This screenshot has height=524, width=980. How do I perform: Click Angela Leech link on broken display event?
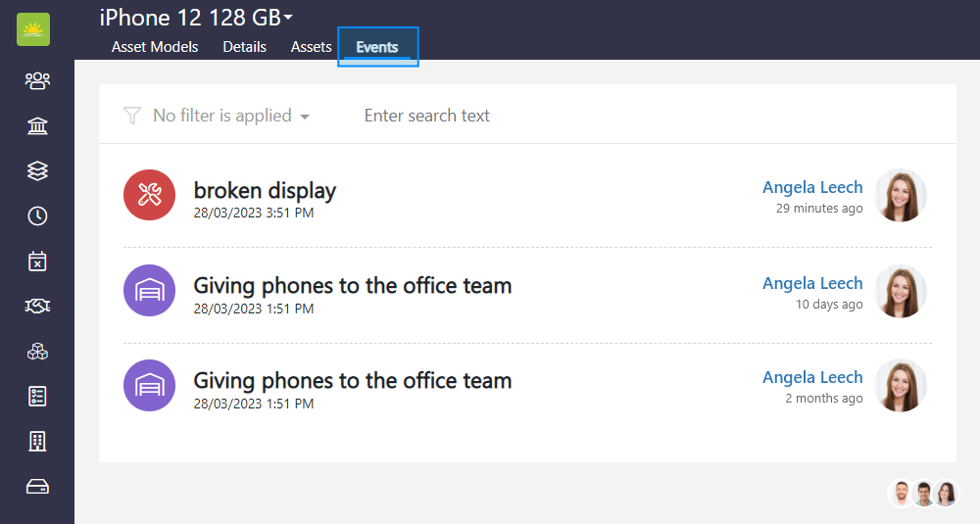coord(812,187)
